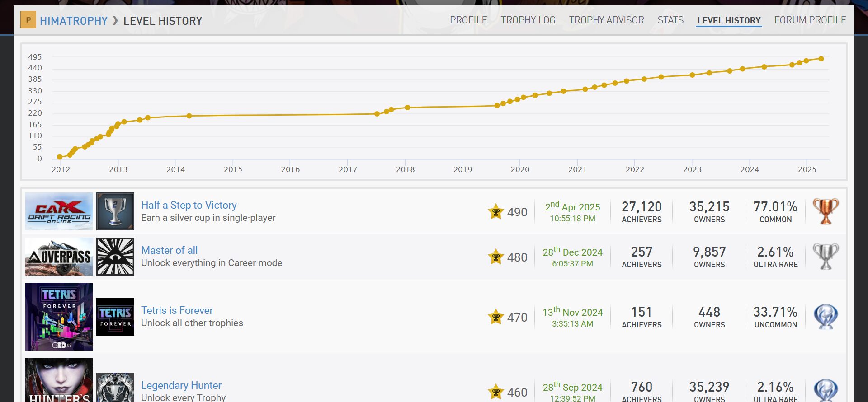
Task: Click the first chart data point near 2012
Action: pos(60,157)
